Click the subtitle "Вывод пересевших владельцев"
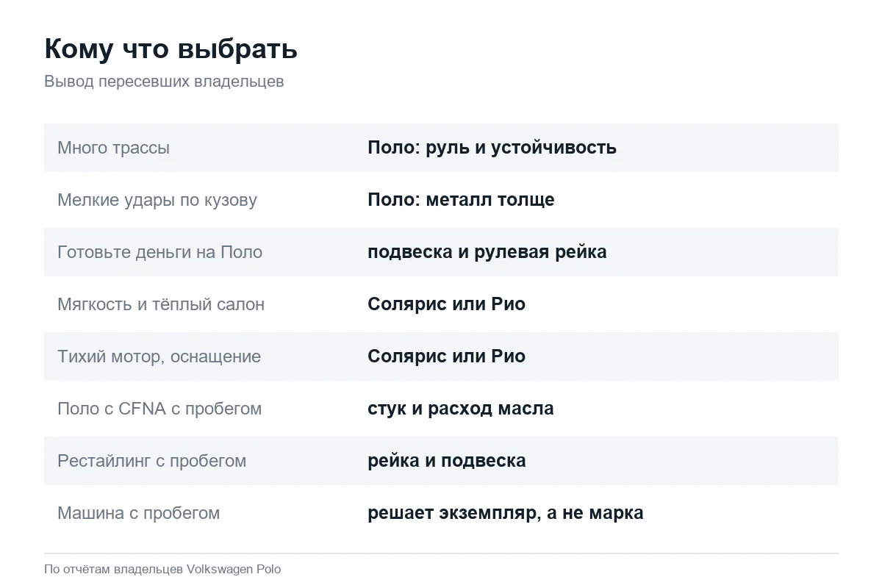The width and height of the screenshot is (882, 588). (x=164, y=82)
